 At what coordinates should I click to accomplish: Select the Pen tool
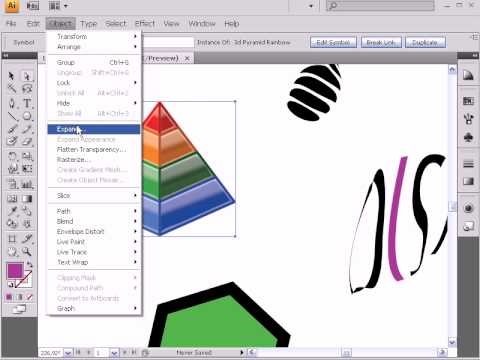pos(12,103)
